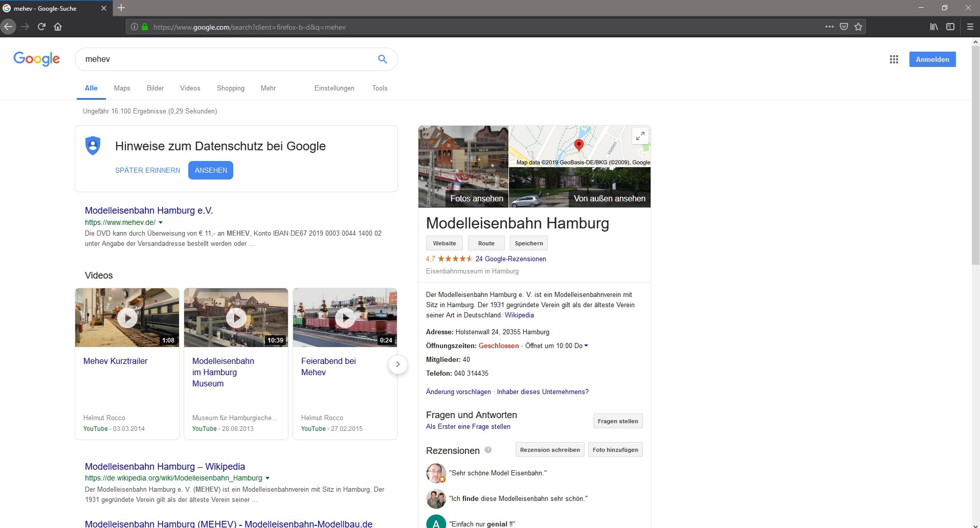Switch to the Bilder search tab
Viewport: 980px width, 528px height.
click(x=155, y=88)
